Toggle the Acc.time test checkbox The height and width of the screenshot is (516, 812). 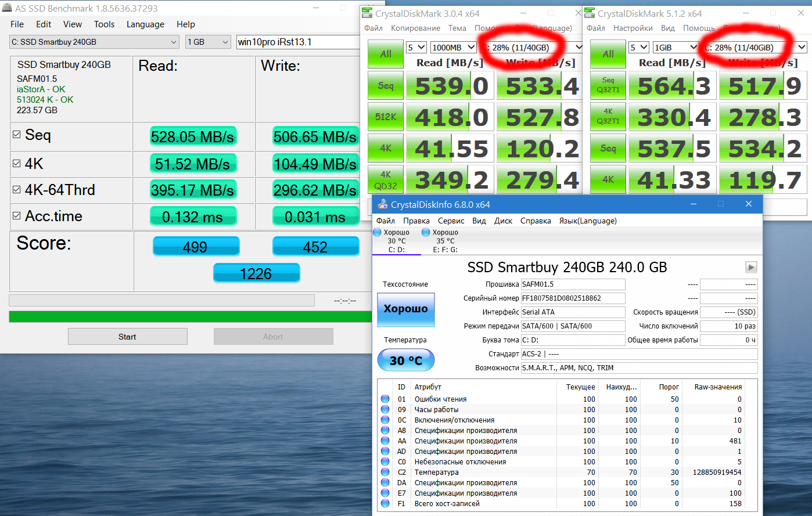tap(17, 216)
